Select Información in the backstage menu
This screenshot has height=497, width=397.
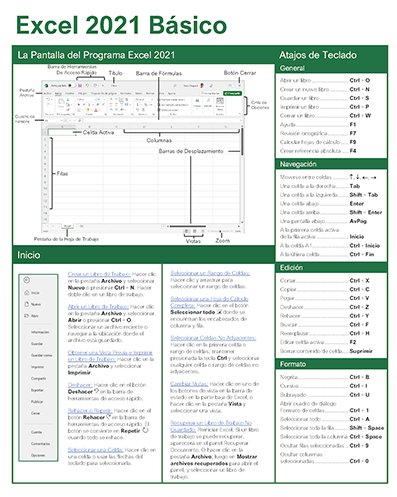[40, 332]
